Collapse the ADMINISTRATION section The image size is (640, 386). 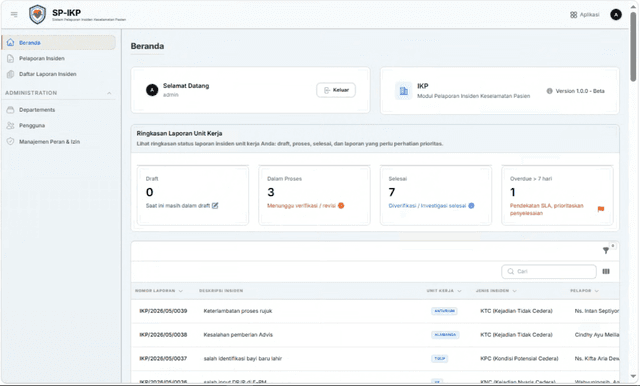coord(109,93)
